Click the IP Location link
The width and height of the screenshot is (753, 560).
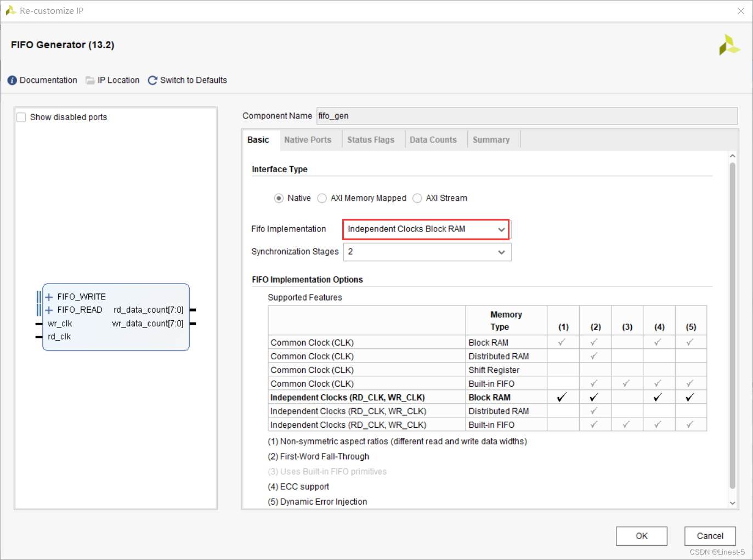[118, 80]
